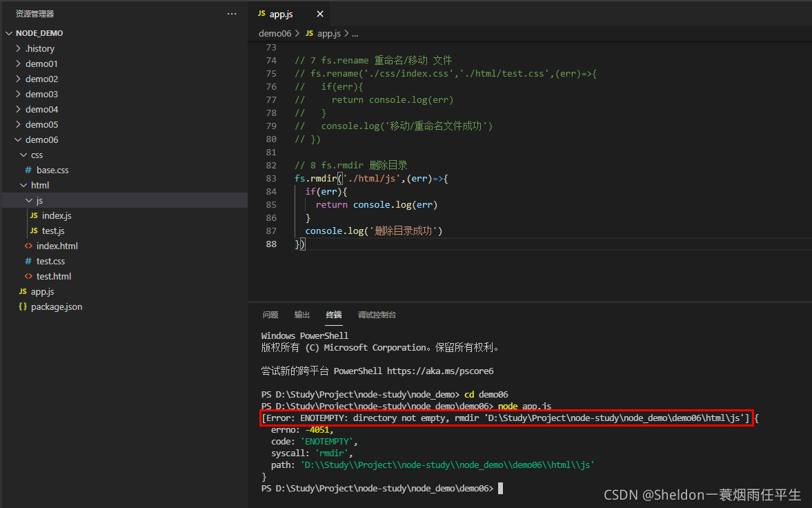Click the 资源管理器 explorer title
The height and width of the screenshot is (508, 812).
click(34, 14)
